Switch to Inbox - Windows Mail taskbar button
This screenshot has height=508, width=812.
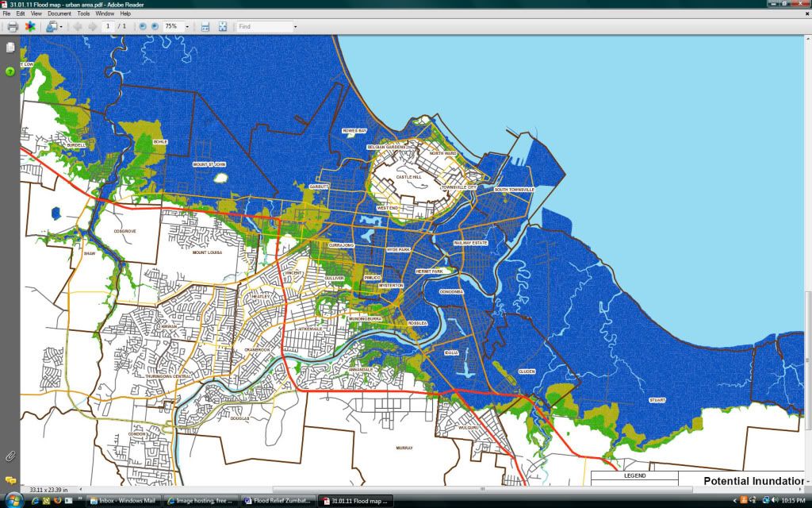[x=123, y=501]
